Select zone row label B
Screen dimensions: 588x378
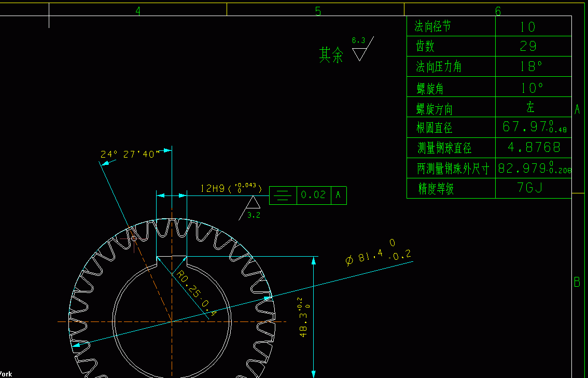pyautogui.click(x=577, y=282)
